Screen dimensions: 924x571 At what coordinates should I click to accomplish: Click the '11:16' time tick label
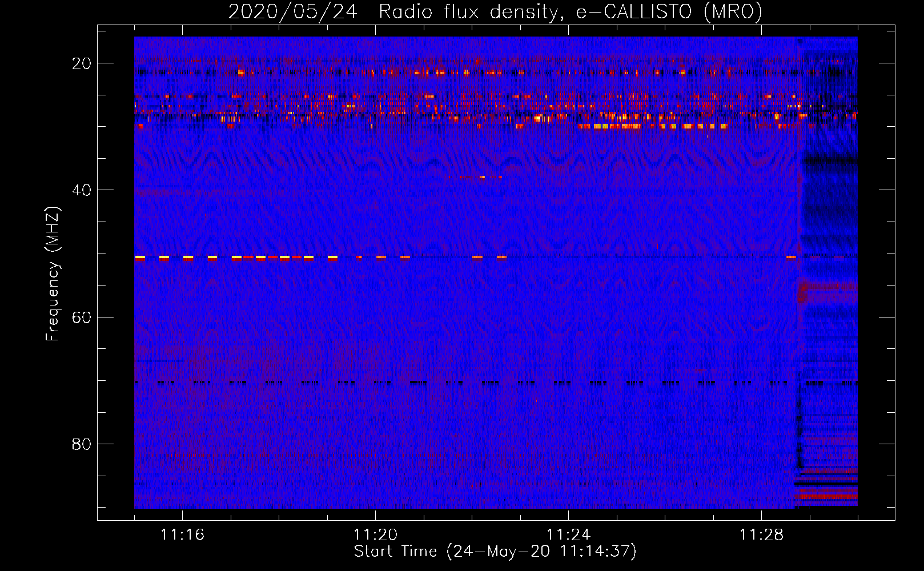coord(182,534)
